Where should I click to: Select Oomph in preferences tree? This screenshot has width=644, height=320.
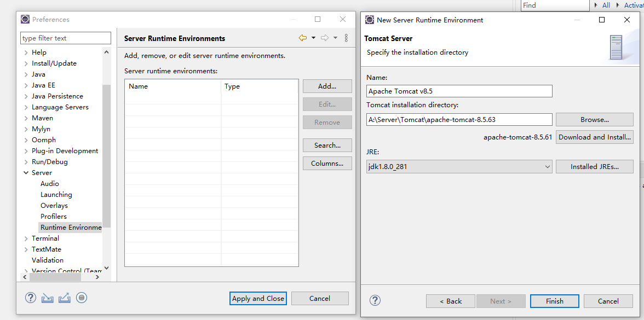(x=44, y=140)
